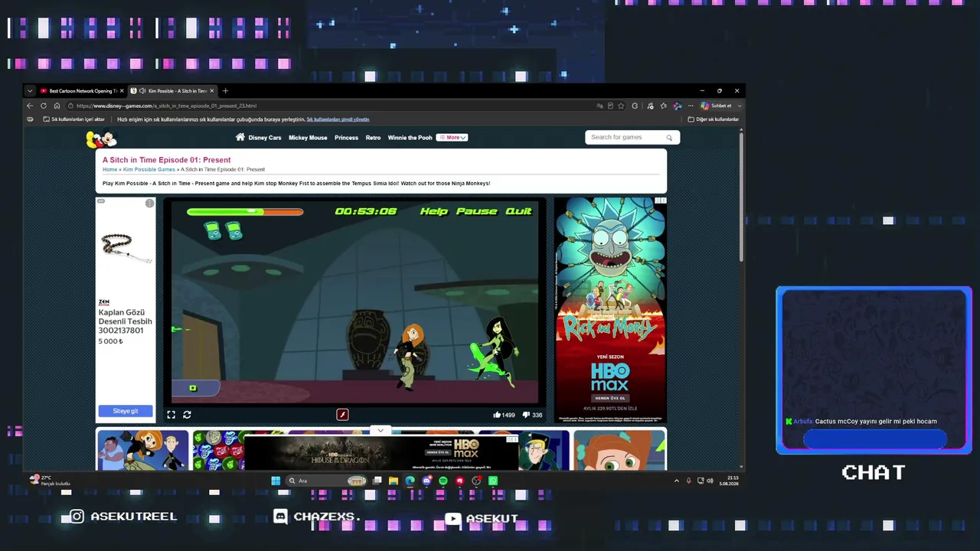The height and width of the screenshot is (551, 980).
Task: Click Sık kullanılanları içeri aktar bookmark button
Action: point(73,119)
